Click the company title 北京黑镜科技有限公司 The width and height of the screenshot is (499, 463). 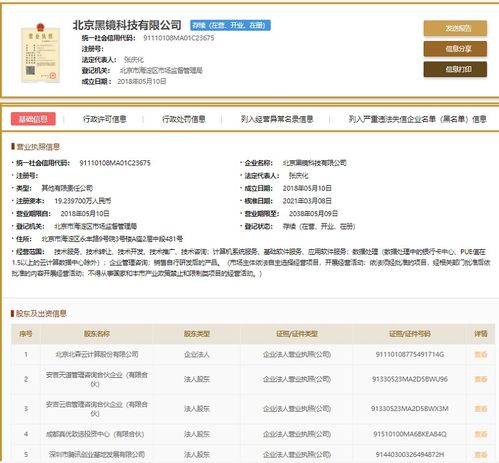[x=127, y=25]
